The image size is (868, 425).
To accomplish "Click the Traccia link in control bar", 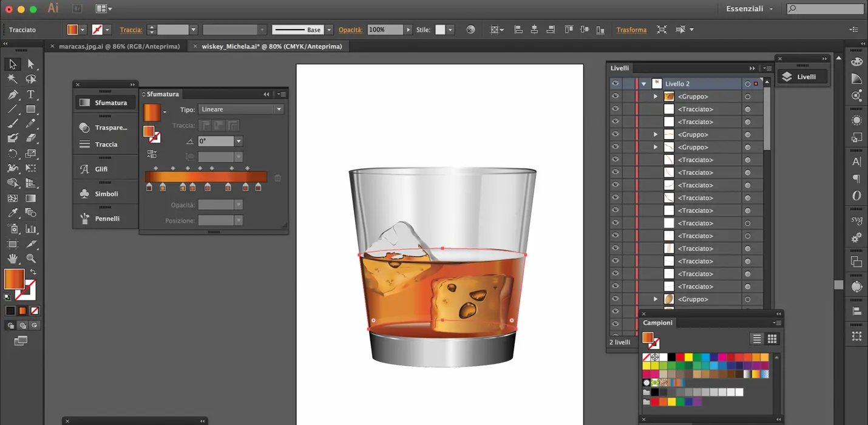I will pyautogui.click(x=131, y=30).
